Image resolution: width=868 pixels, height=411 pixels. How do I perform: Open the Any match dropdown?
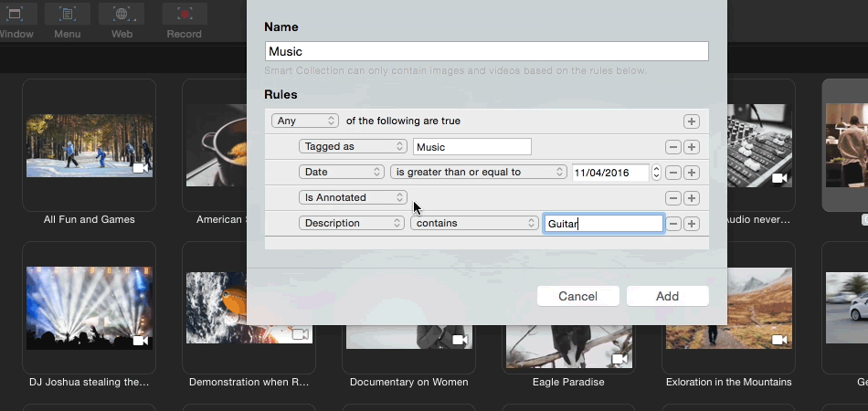(x=305, y=121)
